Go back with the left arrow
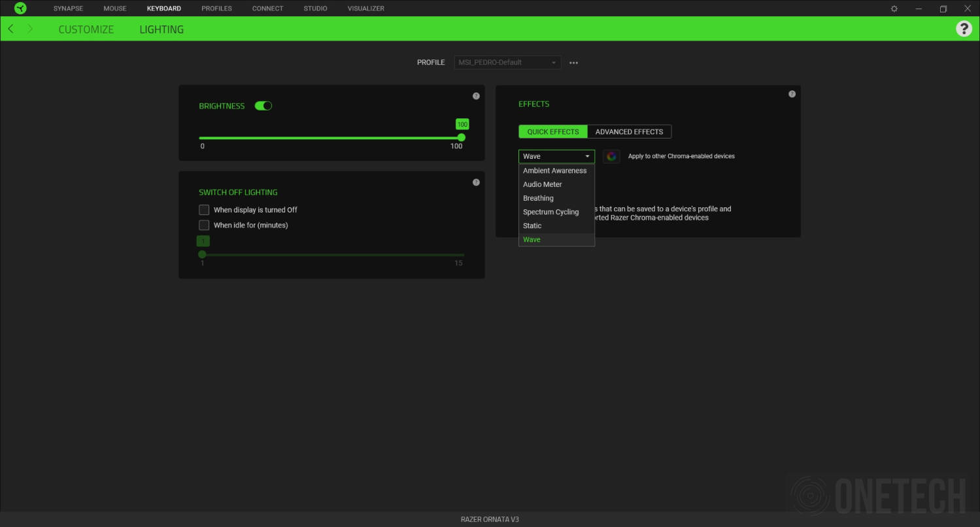This screenshot has width=980, height=527. [x=10, y=29]
